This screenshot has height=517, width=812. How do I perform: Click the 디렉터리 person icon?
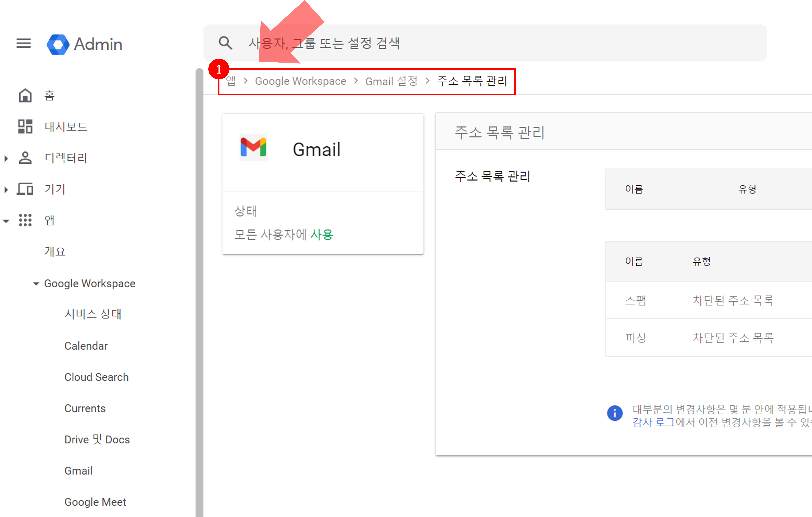click(x=25, y=158)
